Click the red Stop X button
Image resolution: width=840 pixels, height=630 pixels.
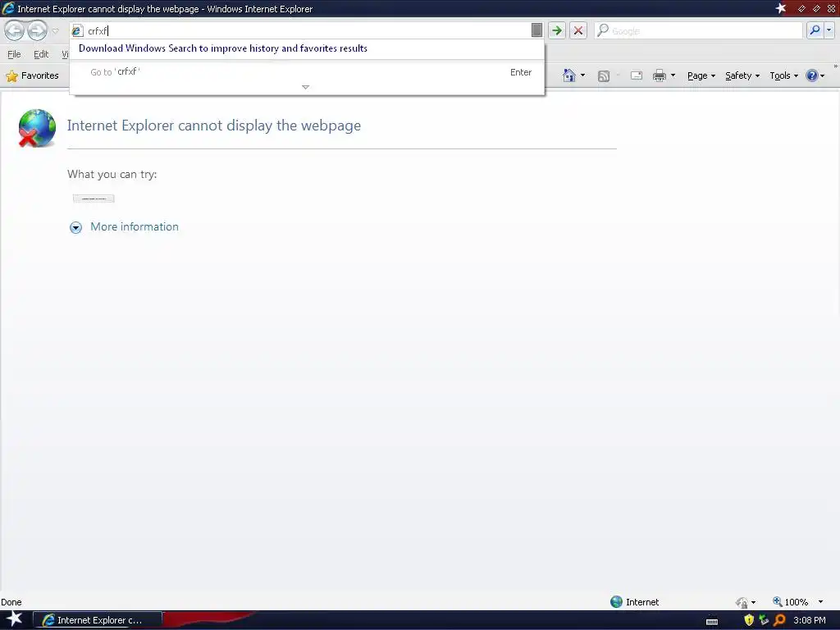[x=578, y=30]
